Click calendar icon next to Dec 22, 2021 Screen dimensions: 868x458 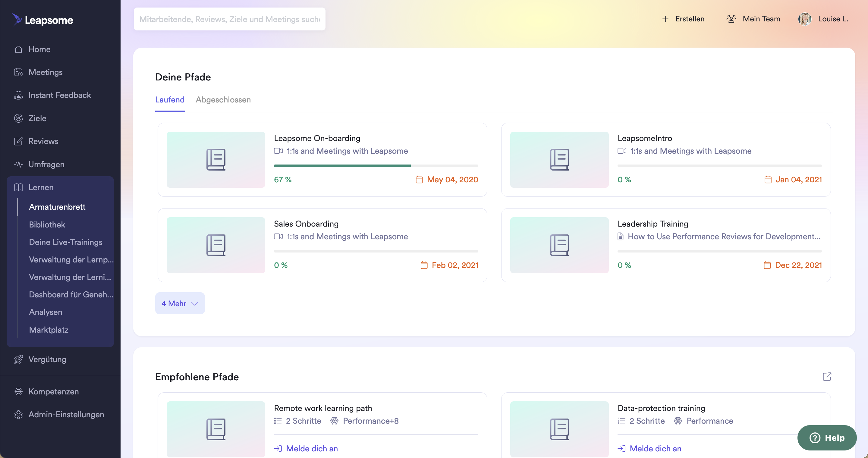[767, 265]
